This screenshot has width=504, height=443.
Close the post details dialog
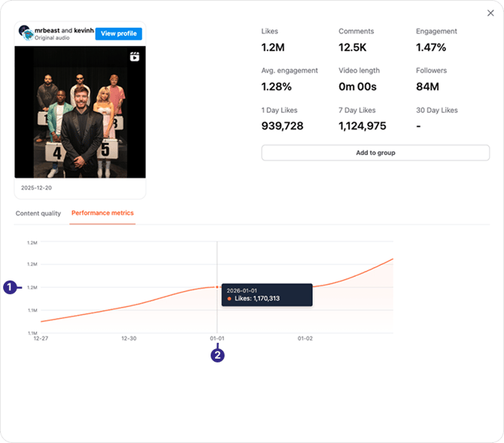tap(491, 13)
